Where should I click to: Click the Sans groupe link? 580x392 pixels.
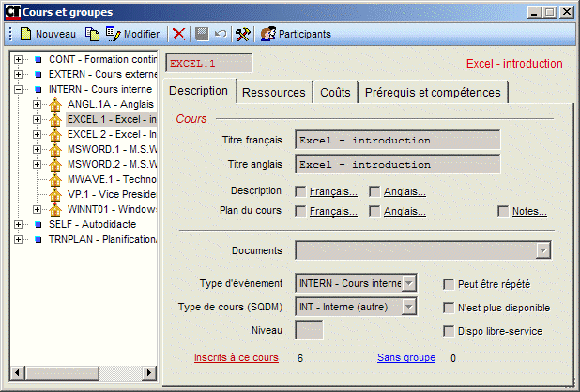coord(405,357)
